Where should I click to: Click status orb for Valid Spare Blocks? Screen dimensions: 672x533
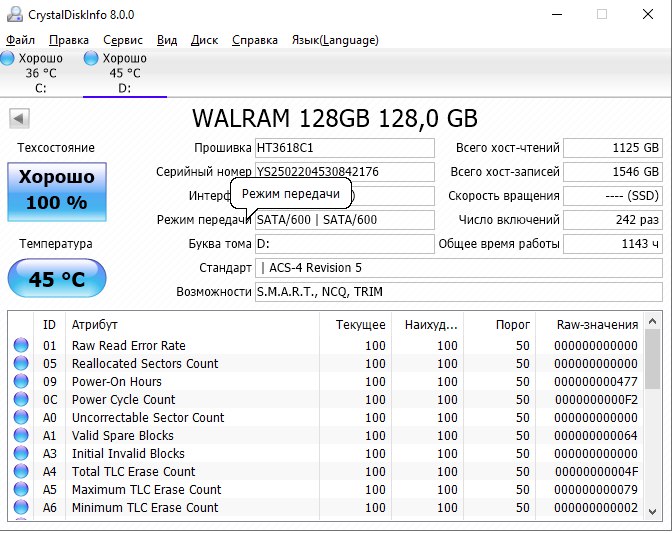(x=21, y=436)
